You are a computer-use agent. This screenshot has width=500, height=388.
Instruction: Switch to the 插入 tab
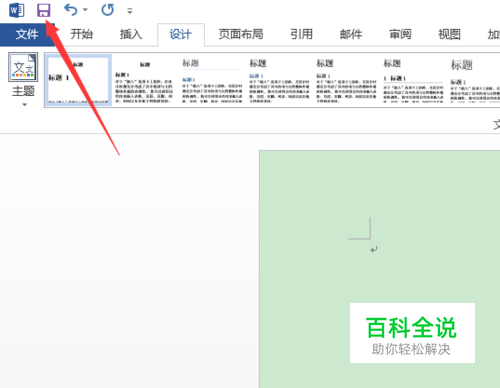click(x=131, y=34)
